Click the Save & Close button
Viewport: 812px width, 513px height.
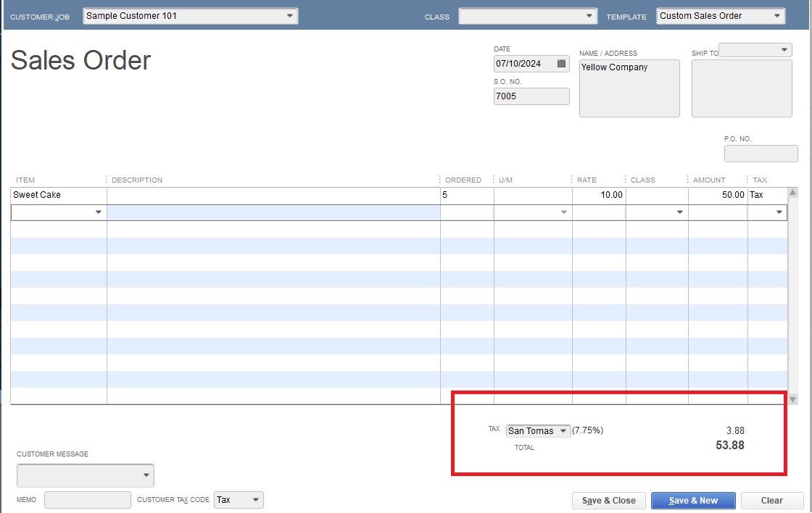tap(608, 500)
